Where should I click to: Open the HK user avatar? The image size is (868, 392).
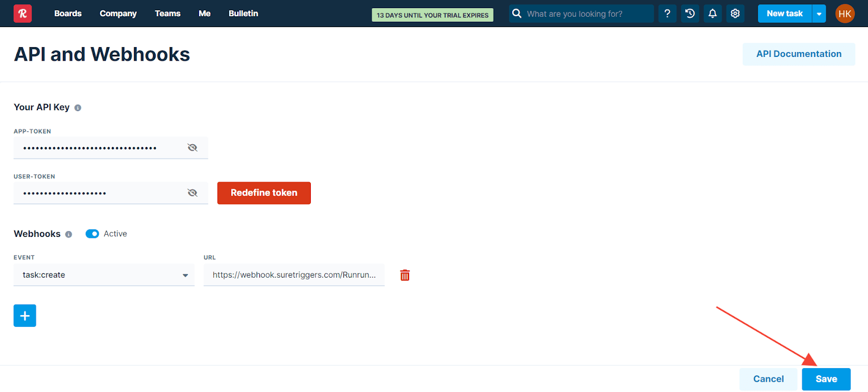845,14
